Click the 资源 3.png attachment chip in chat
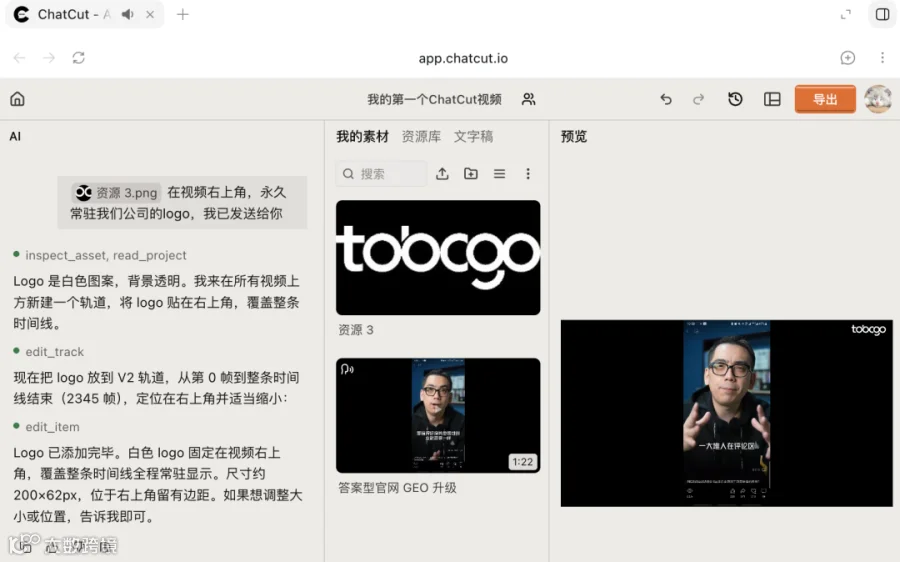The height and width of the screenshot is (562, 900). tap(116, 193)
